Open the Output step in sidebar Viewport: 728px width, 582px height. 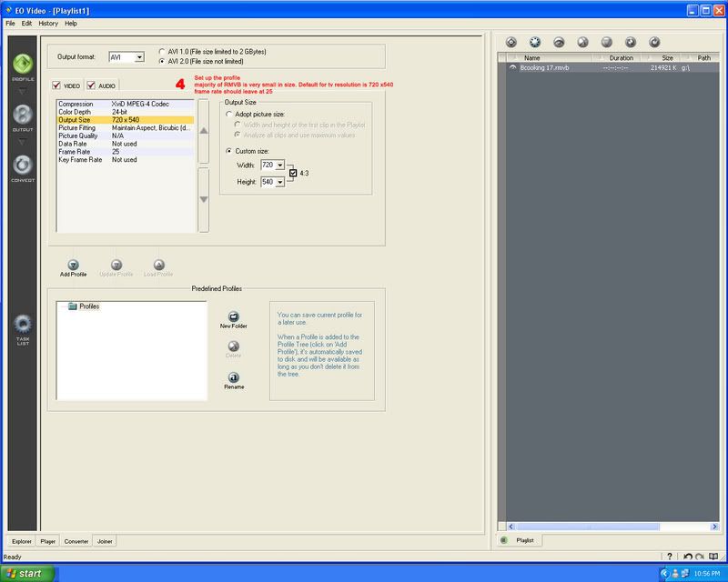click(x=23, y=114)
